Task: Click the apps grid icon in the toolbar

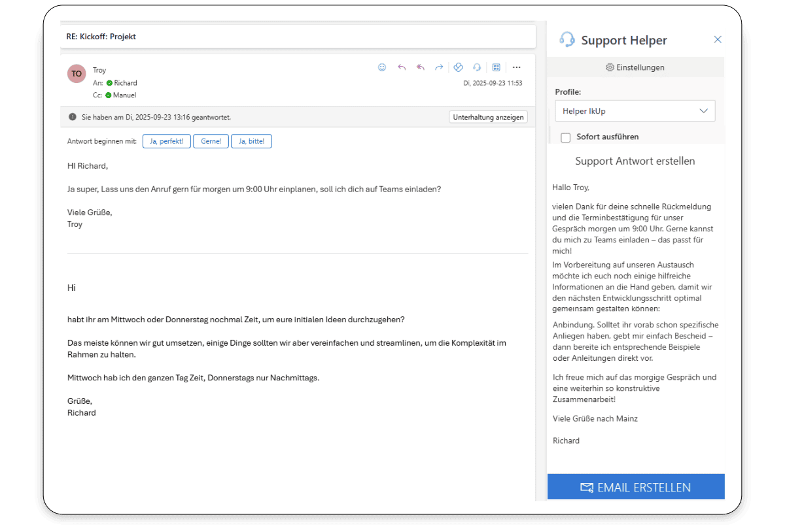Action: (x=496, y=67)
